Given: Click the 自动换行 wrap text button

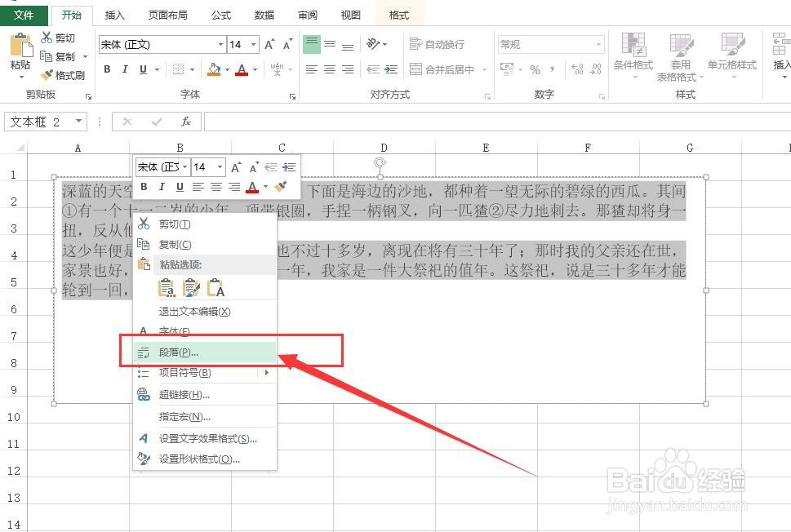Looking at the screenshot, I should coord(437,44).
